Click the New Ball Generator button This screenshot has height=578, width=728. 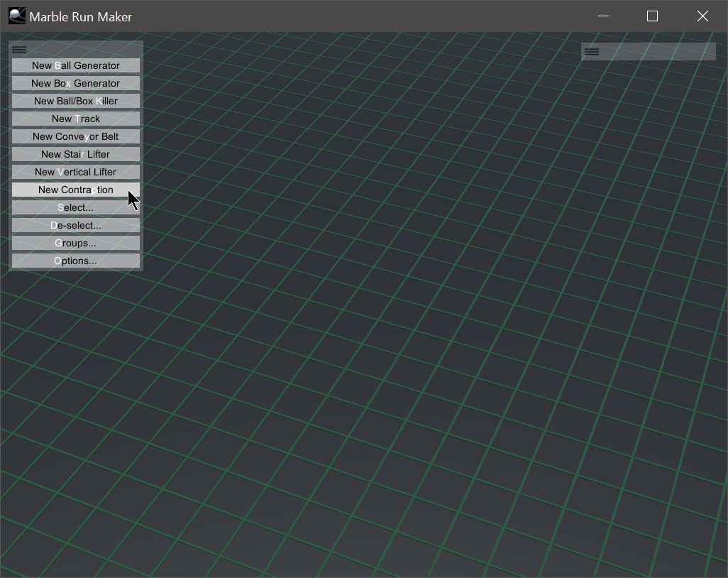click(x=76, y=65)
